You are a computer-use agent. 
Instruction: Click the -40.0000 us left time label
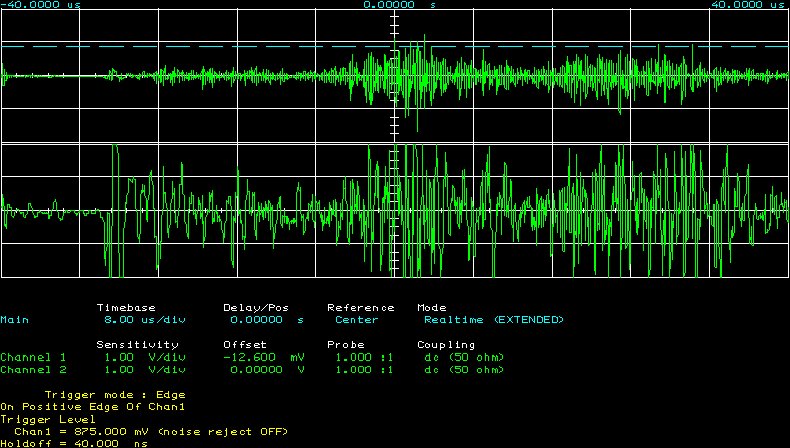coord(40,5)
